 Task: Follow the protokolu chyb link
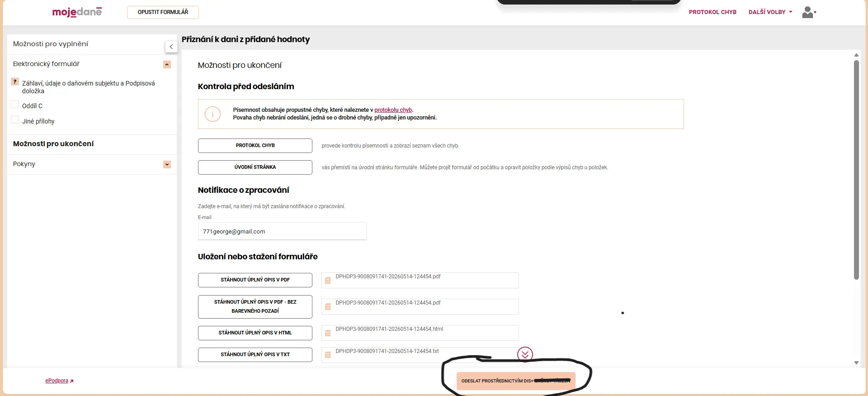(393, 110)
